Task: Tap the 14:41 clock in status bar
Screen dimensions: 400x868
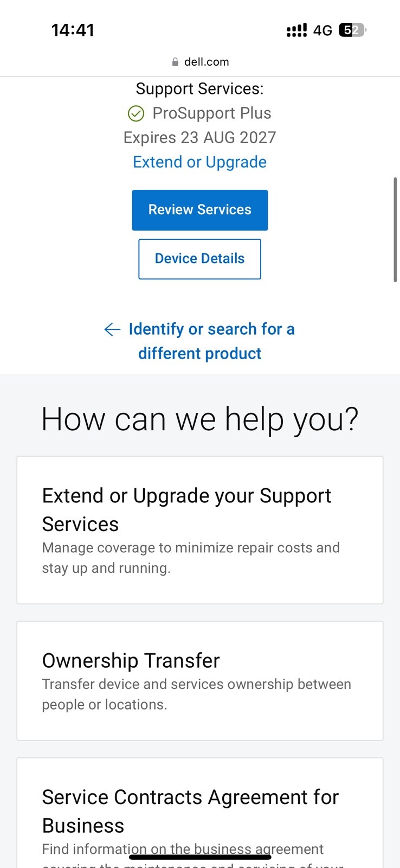Action: [x=73, y=30]
